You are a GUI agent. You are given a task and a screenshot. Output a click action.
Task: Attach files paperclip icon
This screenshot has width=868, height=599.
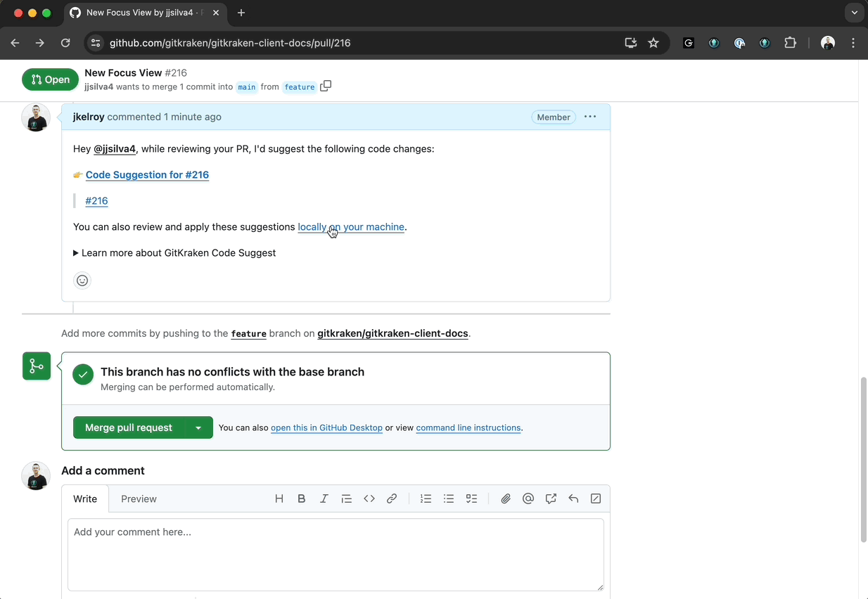pos(506,498)
